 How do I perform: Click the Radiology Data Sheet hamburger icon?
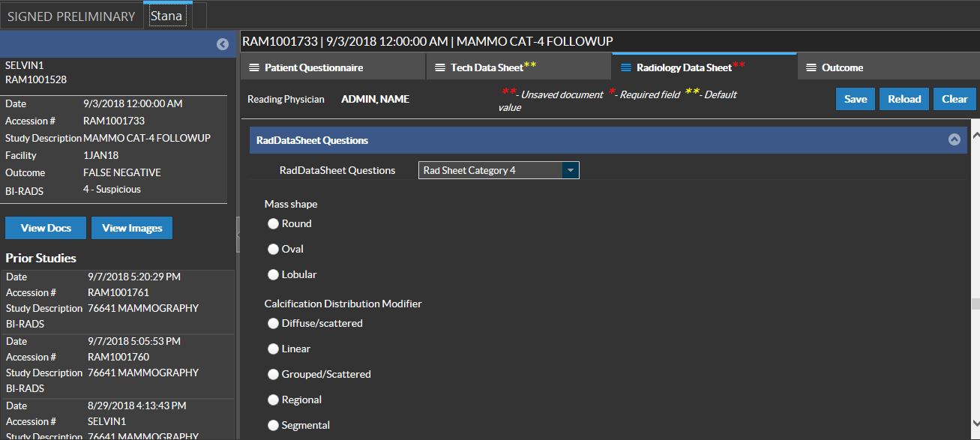(626, 67)
